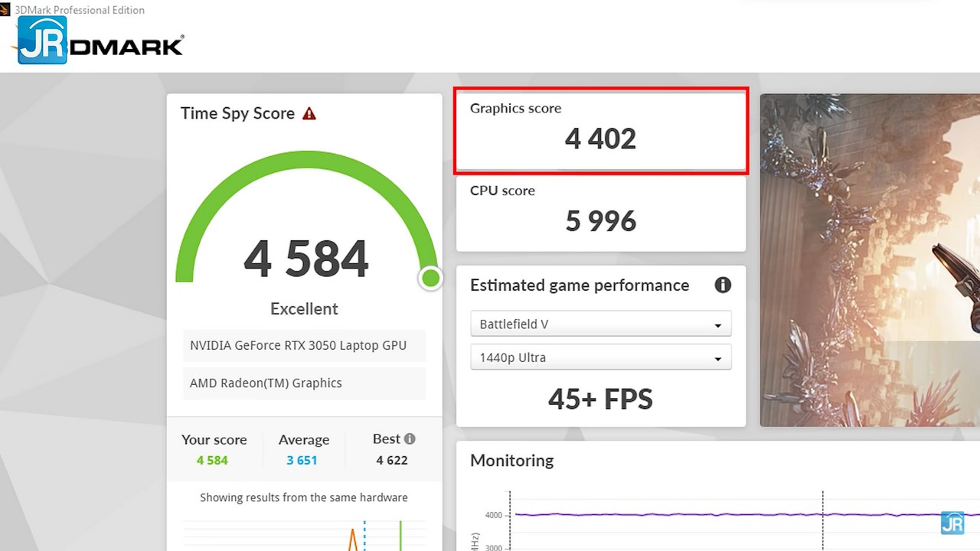Select the AMD Radeon(TM) Graphics row

tap(304, 383)
